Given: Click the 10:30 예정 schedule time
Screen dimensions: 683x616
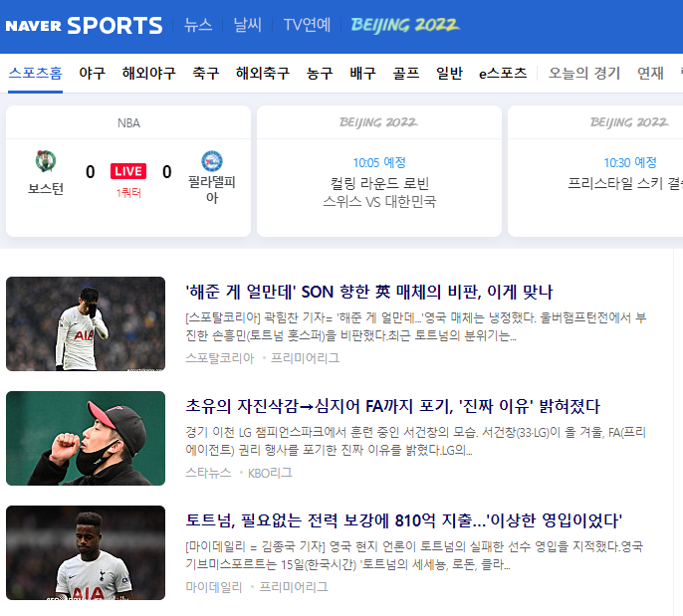Looking at the screenshot, I should [630, 163].
